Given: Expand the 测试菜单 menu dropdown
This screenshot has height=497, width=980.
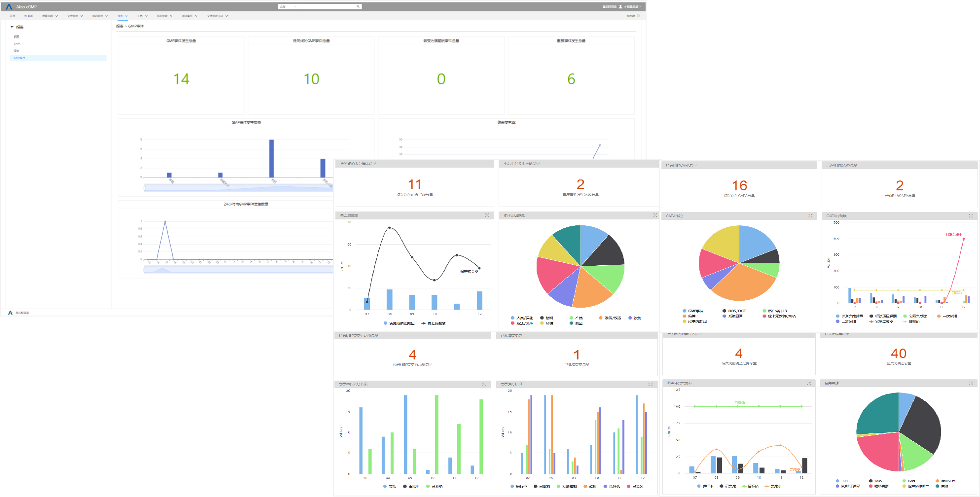Looking at the screenshot, I should 196,16.
